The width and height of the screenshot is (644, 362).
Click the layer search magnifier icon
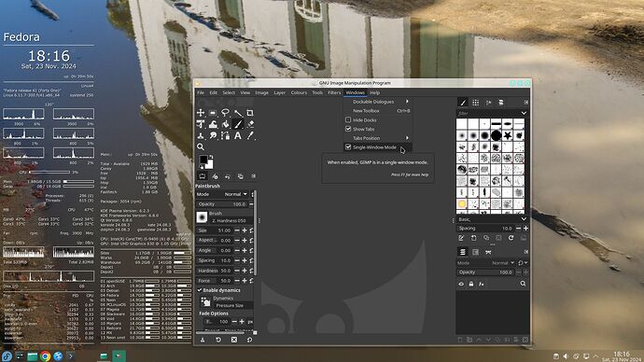point(523,284)
